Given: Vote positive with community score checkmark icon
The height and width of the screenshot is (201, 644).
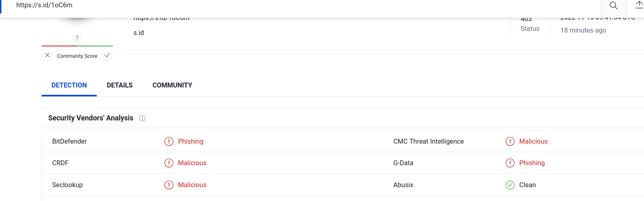Looking at the screenshot, I should 107,55.
